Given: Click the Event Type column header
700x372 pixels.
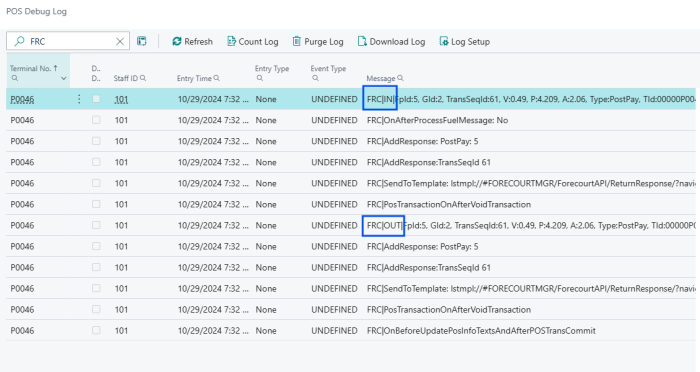Looking at the screenshot, I should [328, 68].
